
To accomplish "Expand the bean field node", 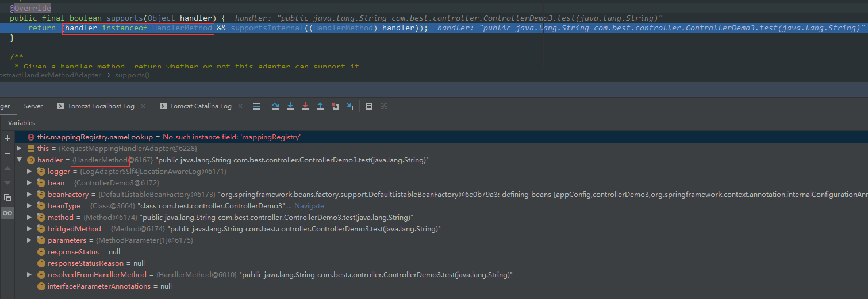I will coord(29,183).
